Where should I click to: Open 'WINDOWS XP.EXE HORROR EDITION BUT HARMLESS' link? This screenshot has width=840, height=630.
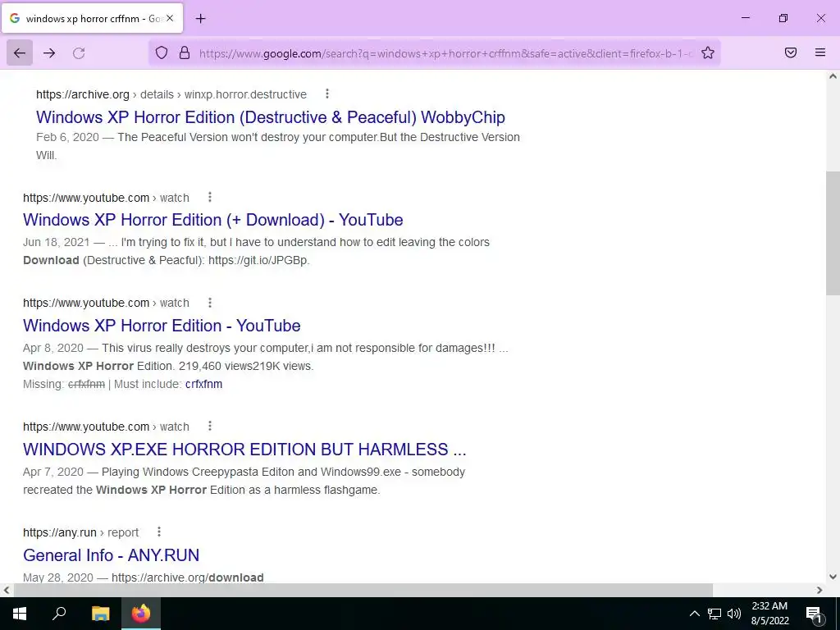(x=244, y=450)
